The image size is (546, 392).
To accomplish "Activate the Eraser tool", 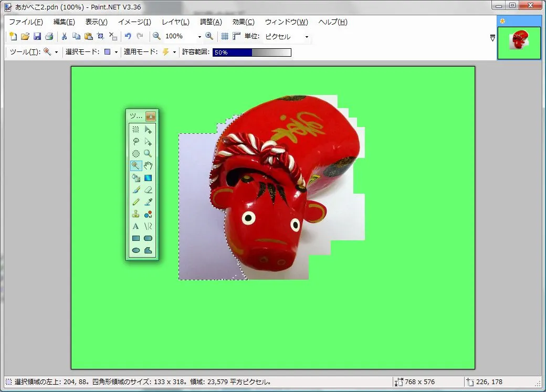I will click(148, 190).
